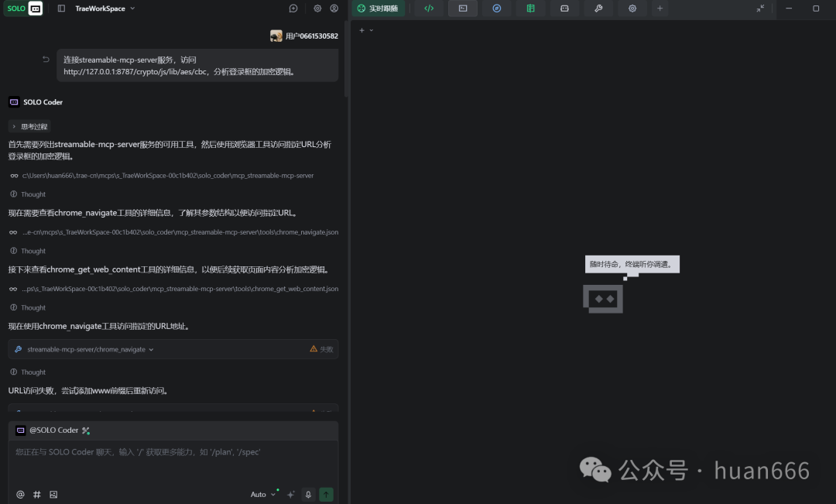Click '现在使用chrome_navigate工具' message text
Viewport: 836px width, 504px height.
(x=100, y=326)
